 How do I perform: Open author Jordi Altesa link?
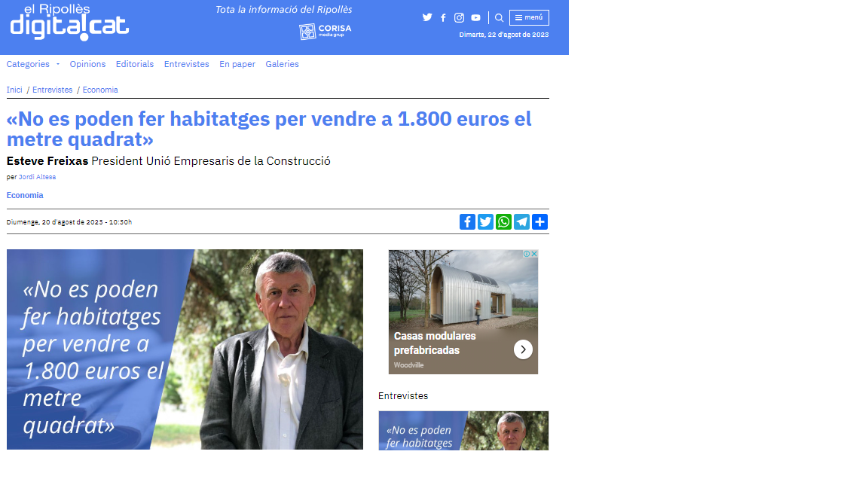(37, 177)
